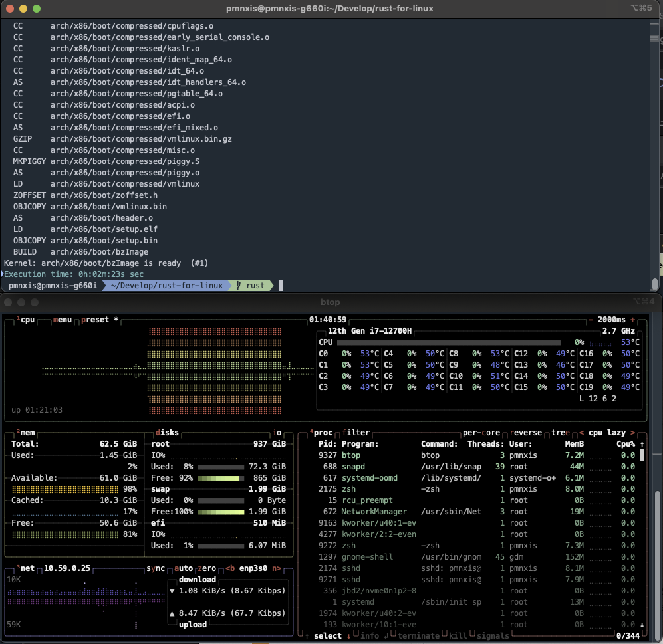Switch to previous network interface with '<b'
This screenshot has height=644, width=663.
click(230, 568)
